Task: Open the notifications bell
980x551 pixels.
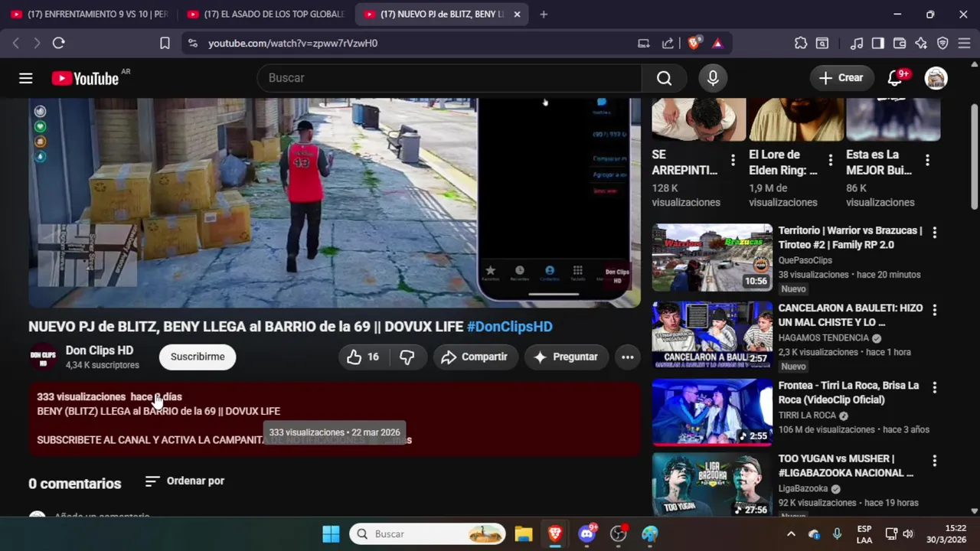Action: [894, 78]
